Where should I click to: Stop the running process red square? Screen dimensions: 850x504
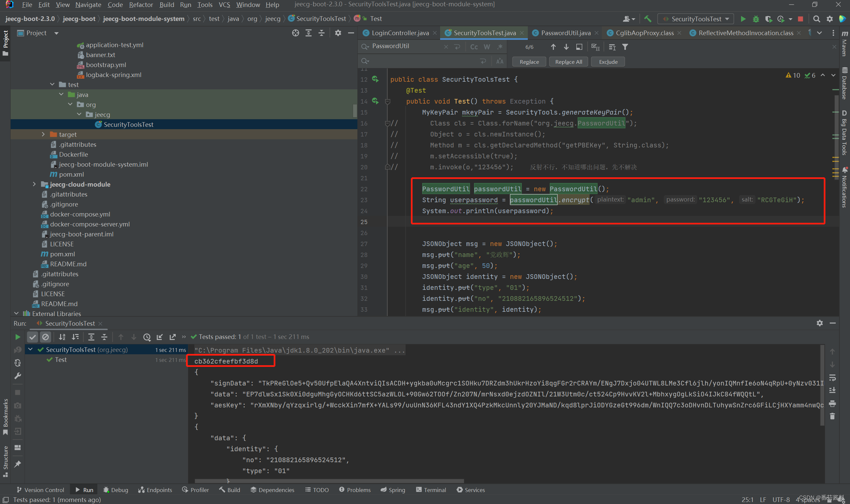click(801, 19)
